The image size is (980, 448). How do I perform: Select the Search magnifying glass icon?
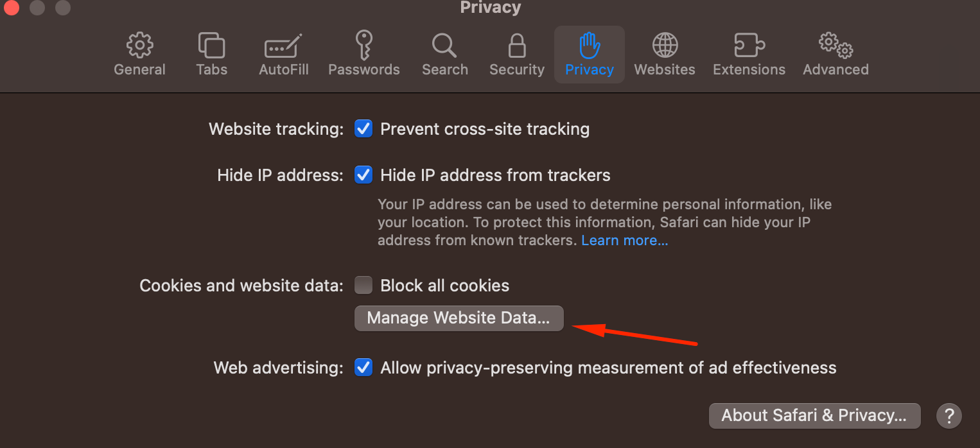[444, 46]
